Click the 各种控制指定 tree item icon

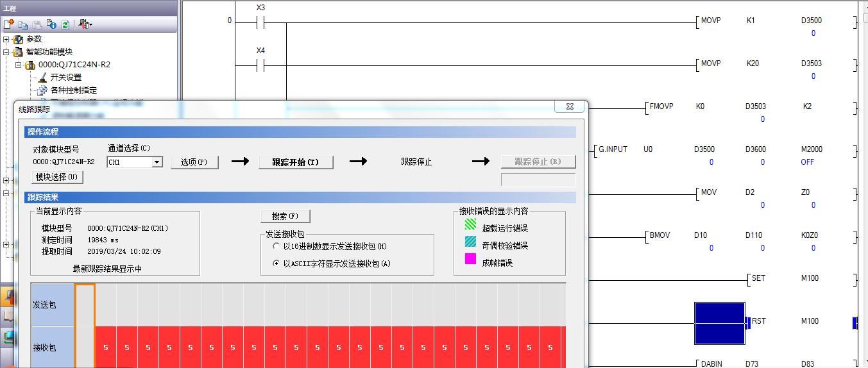pos(42,90)
